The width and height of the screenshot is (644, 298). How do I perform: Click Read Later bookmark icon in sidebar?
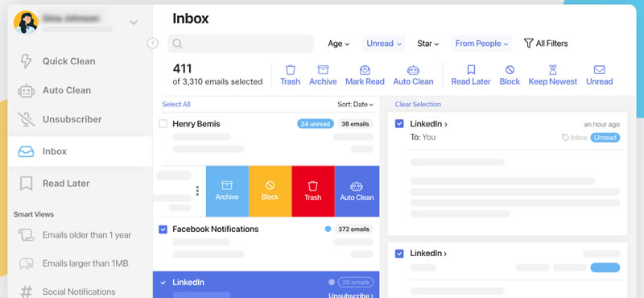[x=26, y=184]
